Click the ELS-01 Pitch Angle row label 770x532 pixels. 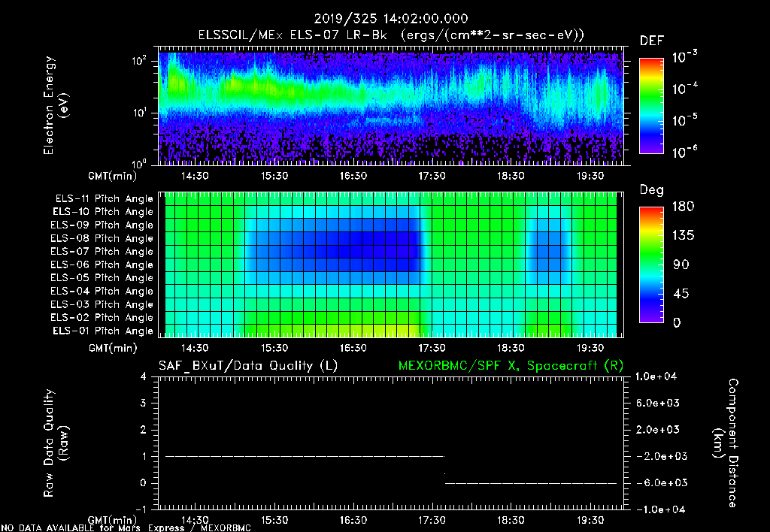103,331
